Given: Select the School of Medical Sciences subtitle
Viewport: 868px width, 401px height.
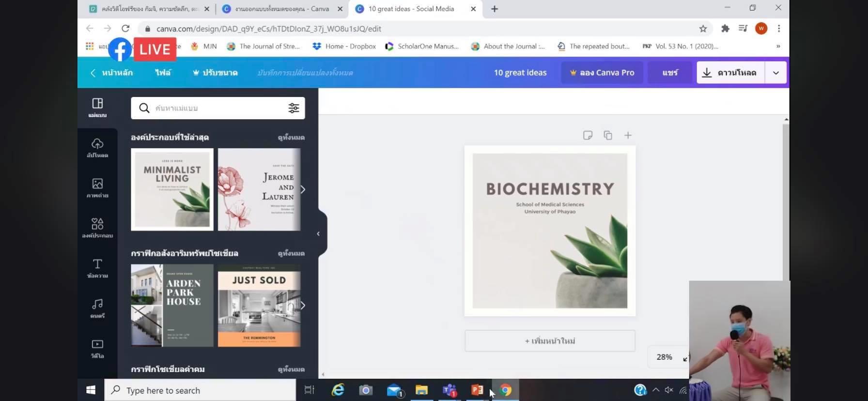Looking at the screenshot, I should point(550,208).
